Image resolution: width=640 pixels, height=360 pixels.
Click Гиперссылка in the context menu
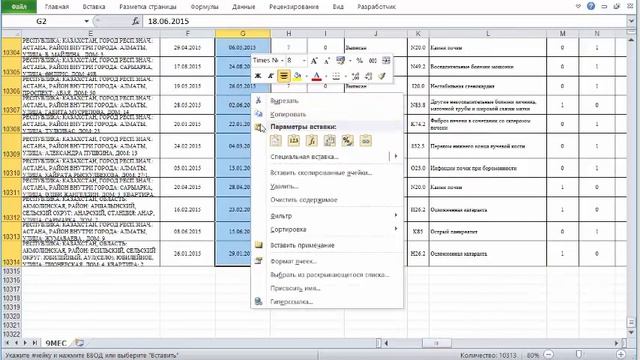coord(291,302)
